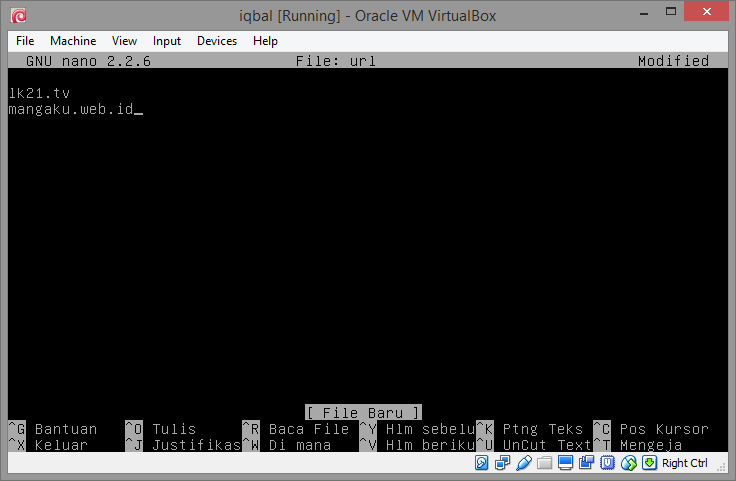This screenshot has height=481, width=736.
Task: Open the View menu
Action: 124,41
